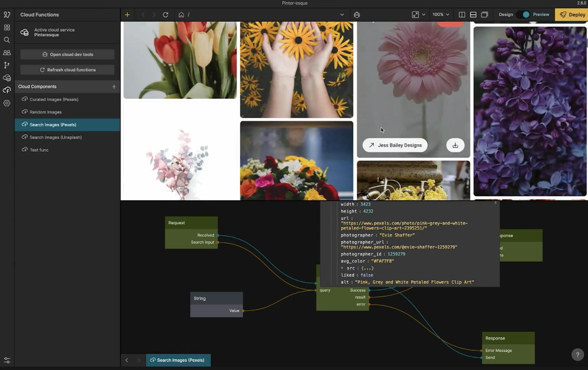Click the Search Images (Pexels) breadcrumb tab
Viewport: 588px width, 370px height.
pos(178,360)
